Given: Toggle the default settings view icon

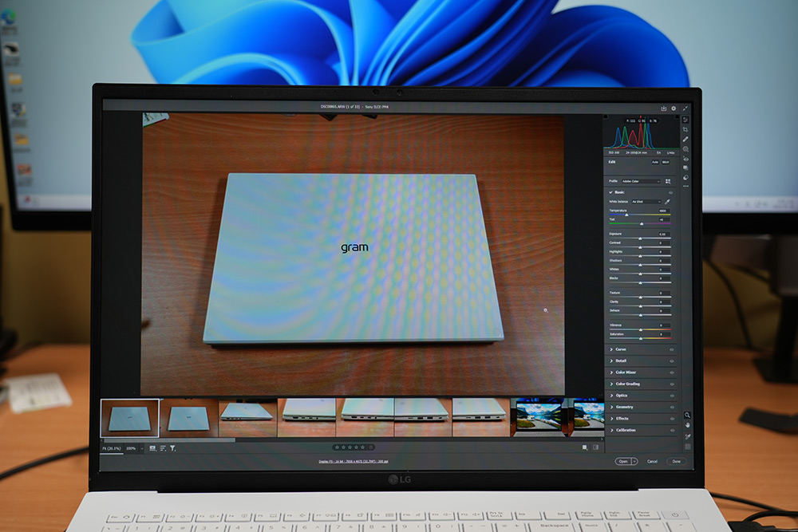Looking at the screenshot, I should (595, 447).
